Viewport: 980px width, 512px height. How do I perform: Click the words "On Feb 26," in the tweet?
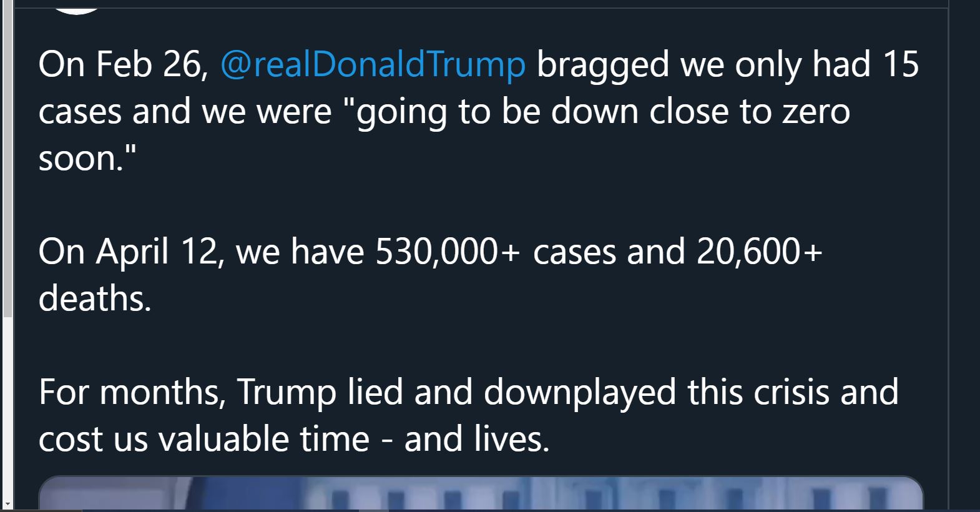[124, 65]
